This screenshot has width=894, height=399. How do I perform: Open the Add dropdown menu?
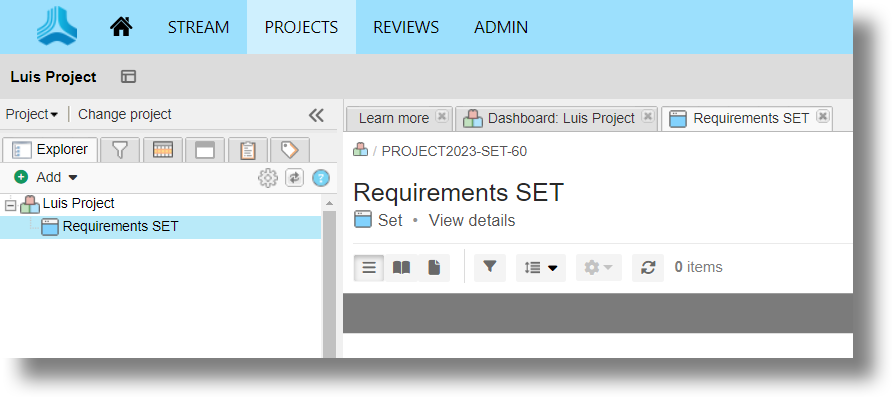click(x=47, y=177)
